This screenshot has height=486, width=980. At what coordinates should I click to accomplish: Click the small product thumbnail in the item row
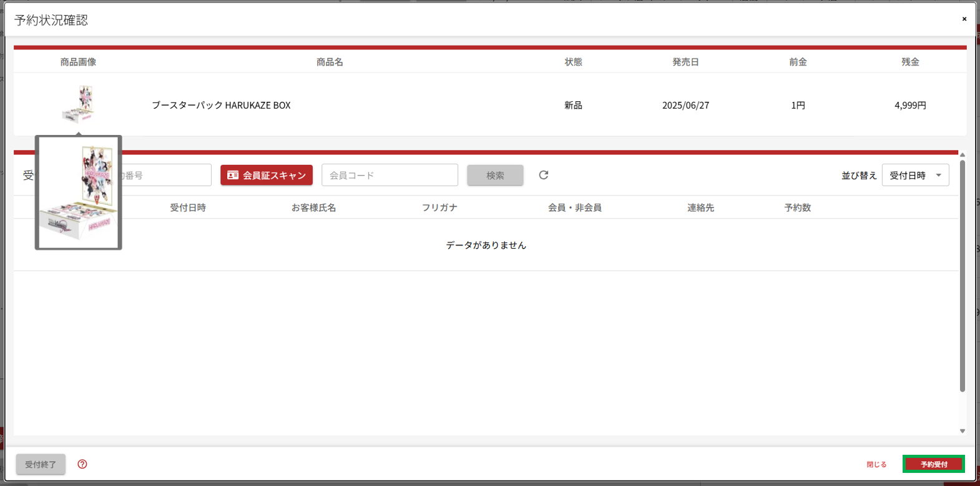(x=79, y=104)
